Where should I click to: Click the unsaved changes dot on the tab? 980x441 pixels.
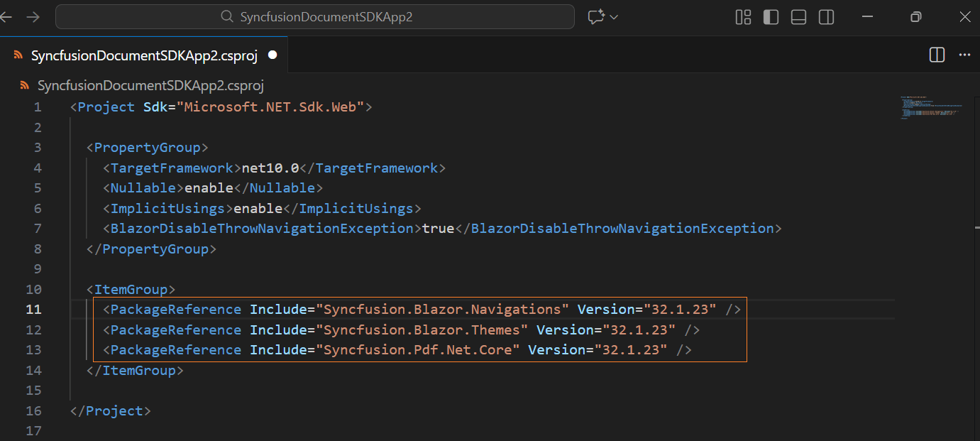click(272, 55)
